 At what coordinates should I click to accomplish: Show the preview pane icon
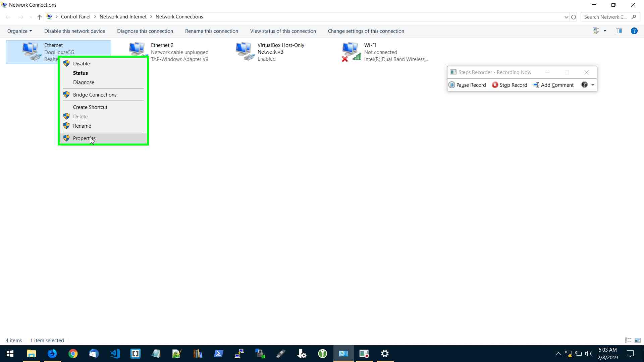pyautogui.click(x=619, y=31)
